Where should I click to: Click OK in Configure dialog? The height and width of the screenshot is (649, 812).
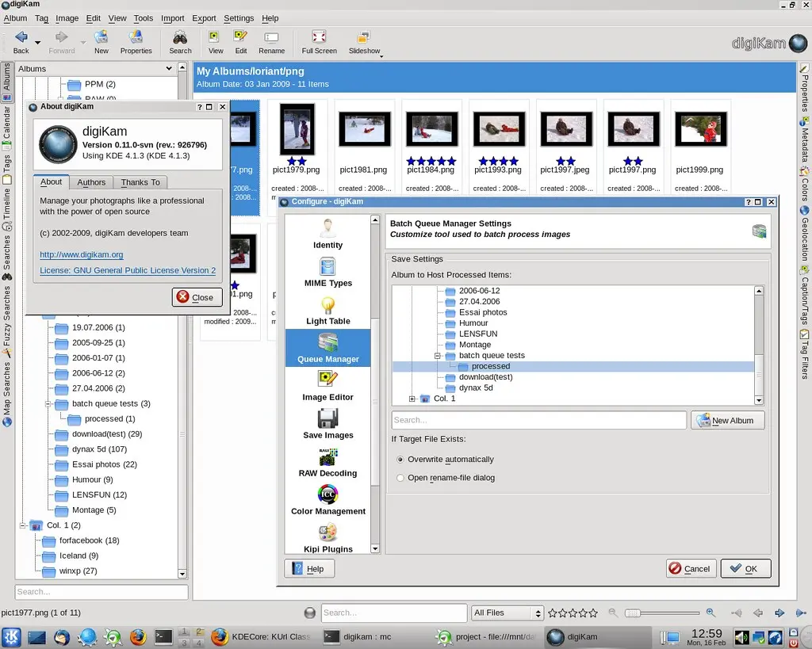click(x=745, y=568)
